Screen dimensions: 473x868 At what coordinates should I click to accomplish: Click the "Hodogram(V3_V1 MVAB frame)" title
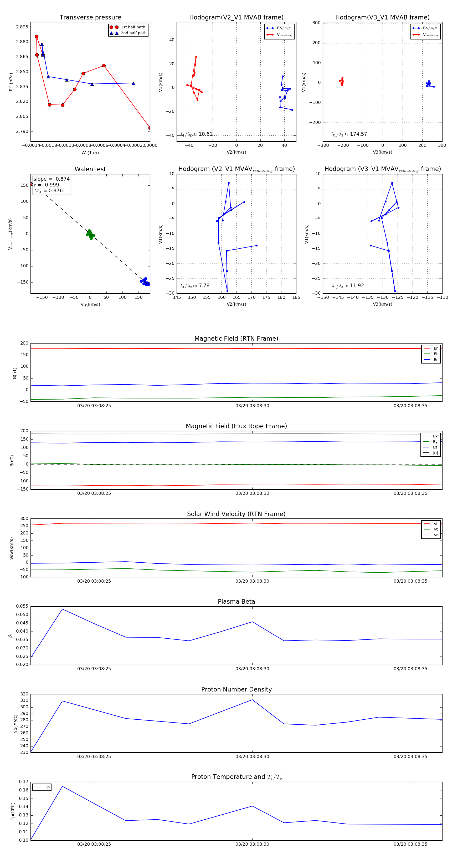click(382, 18)
